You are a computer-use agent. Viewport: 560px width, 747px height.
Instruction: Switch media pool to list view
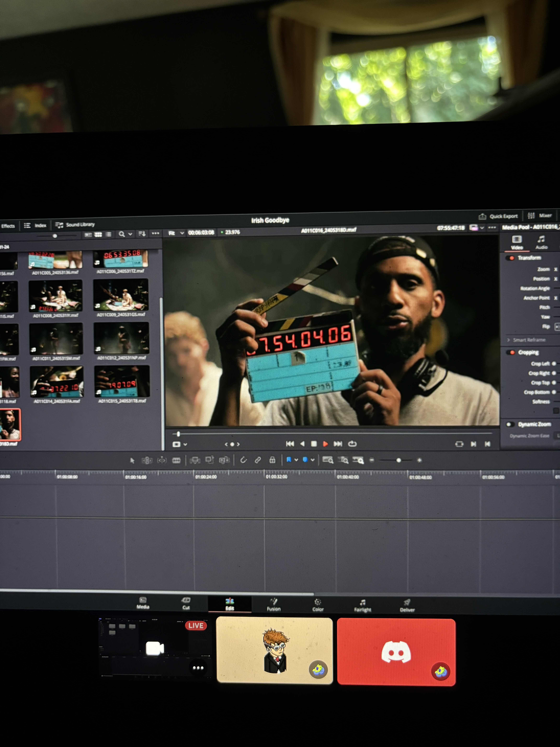(x=109, y=234)
